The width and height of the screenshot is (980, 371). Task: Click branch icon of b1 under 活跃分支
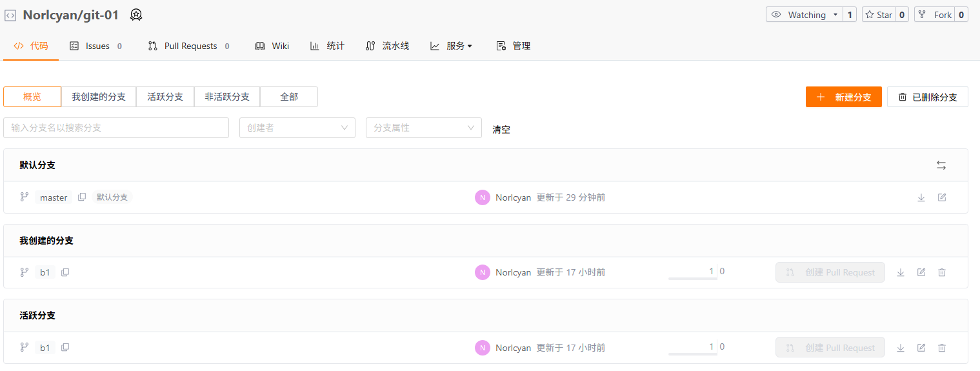[25, 347]
